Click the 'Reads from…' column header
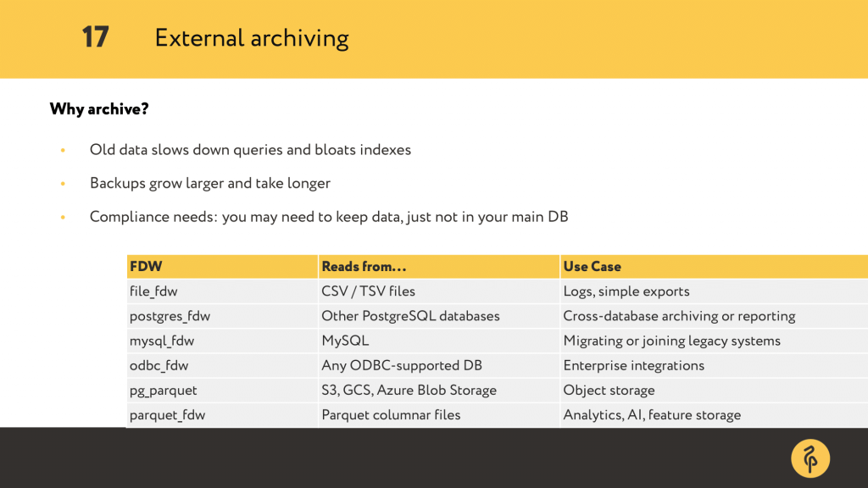Viewport: 868px width, 488px height. tap(439, 267)
